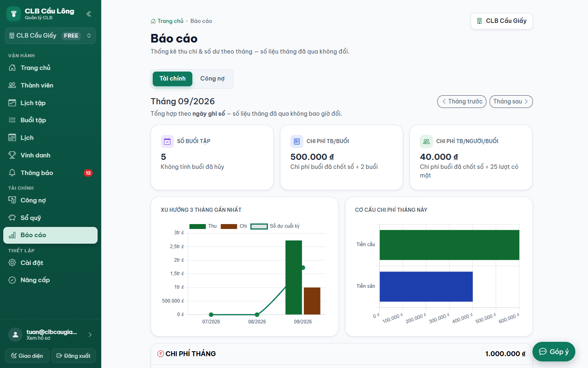Toggle theme with Giao diện button
The width and height of the screenshot is (588, 368).
[27, 356]
